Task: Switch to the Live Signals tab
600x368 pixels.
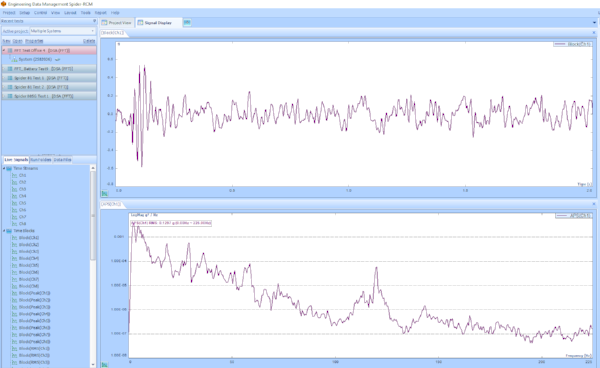Action: (x=16, y=160)
